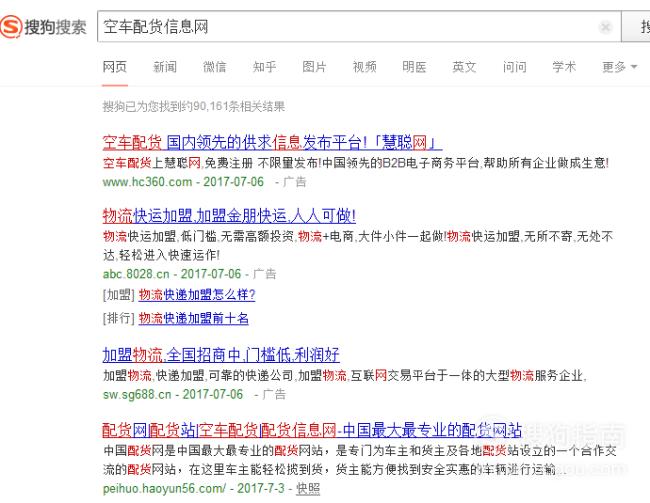Go to the 视频 tab
Viewport: 650px width, 503px height.
(x=364, y=67)
